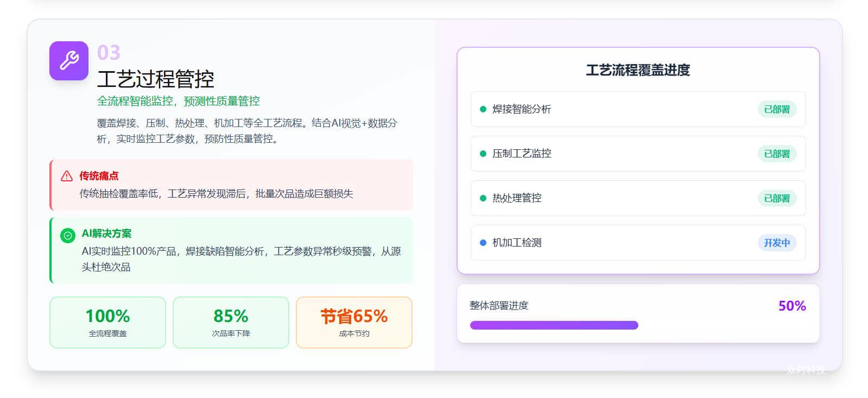Viewport: 868px width, 398px height.
Task: Click green status dot beside 压制工艺监控
Action: (x=483, y=154)
